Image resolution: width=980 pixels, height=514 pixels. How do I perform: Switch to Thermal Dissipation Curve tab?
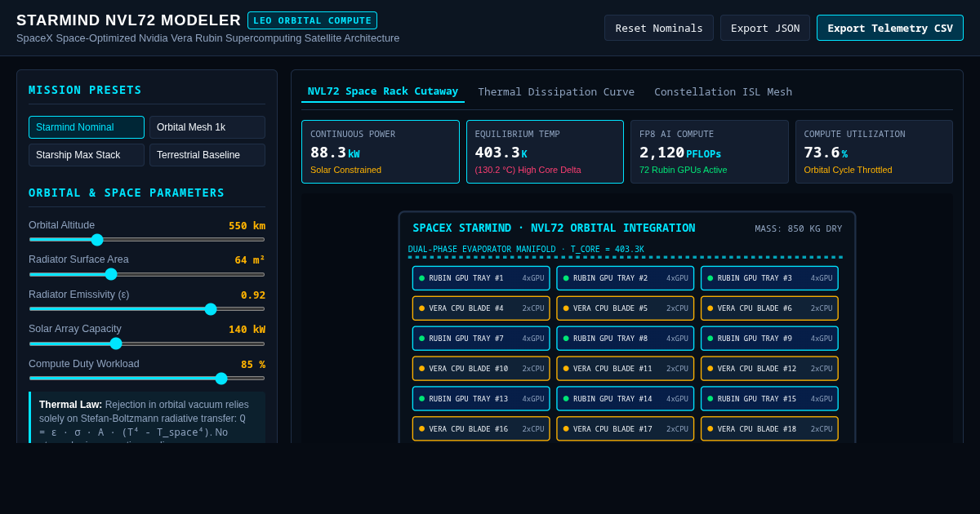(556, 91)
